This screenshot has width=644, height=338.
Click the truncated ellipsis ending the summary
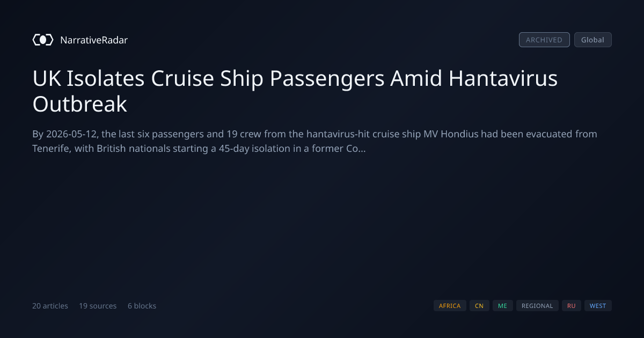tap(362, 149)
